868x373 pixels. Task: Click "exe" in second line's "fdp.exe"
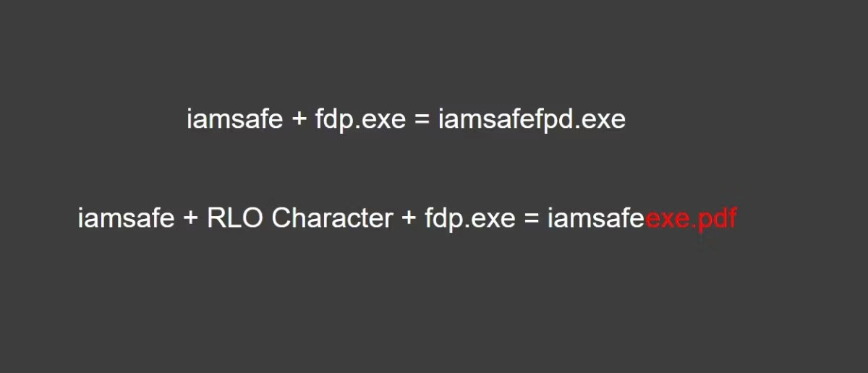coord(493,218)
